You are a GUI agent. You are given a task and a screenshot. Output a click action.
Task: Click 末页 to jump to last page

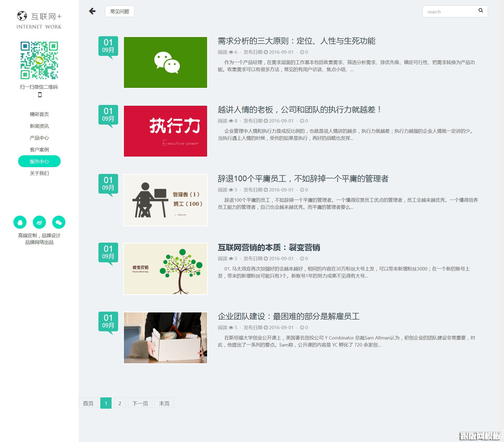(164, 403)
